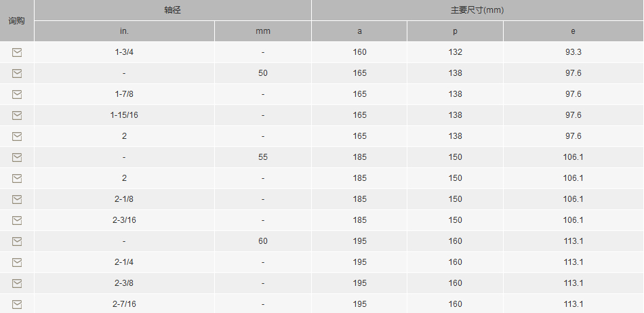Open inquiry envelope for 2-1/4 row
Viewport: 644px width, 313px height.
[x=17, y=262]
